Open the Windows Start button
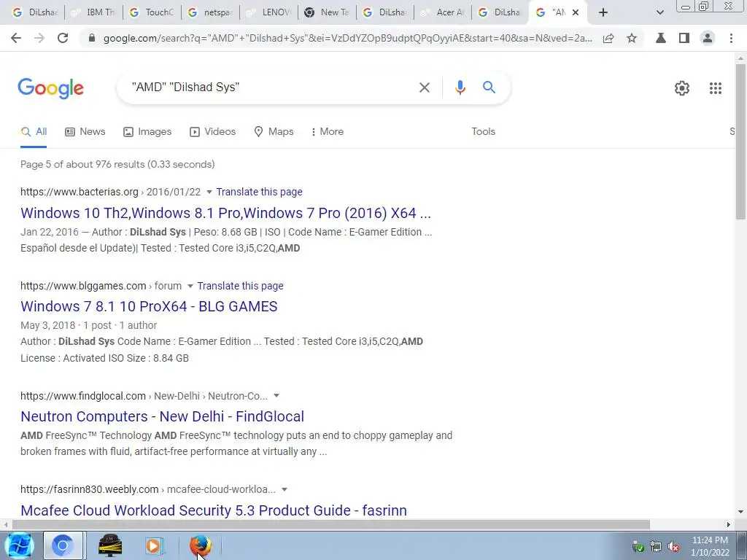747x560 pixels. (18, 545)
